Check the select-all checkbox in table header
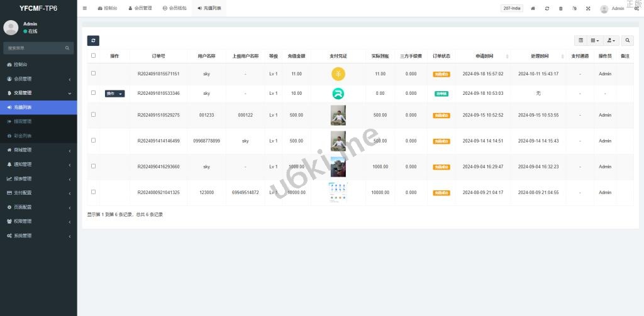Image resolution: width=644 pixels, height=316 pixels. click(94, 55)
